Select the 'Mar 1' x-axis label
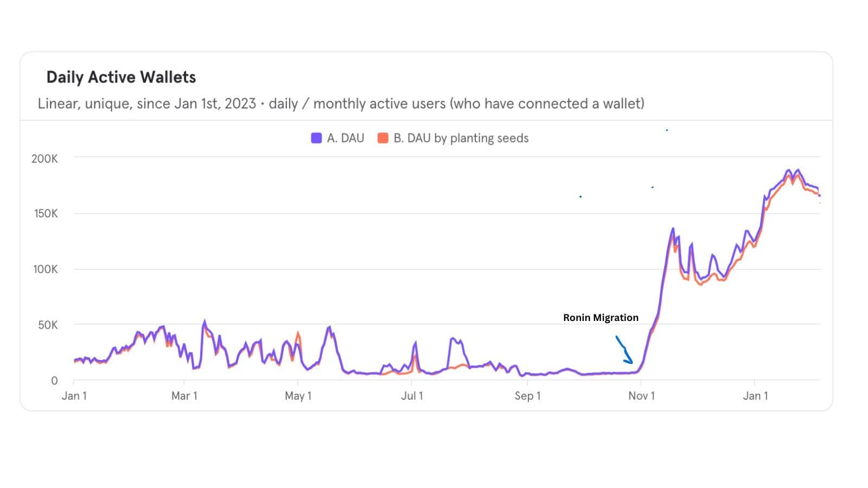This screenshot has height=488, width=868. [x=184, y=396]
